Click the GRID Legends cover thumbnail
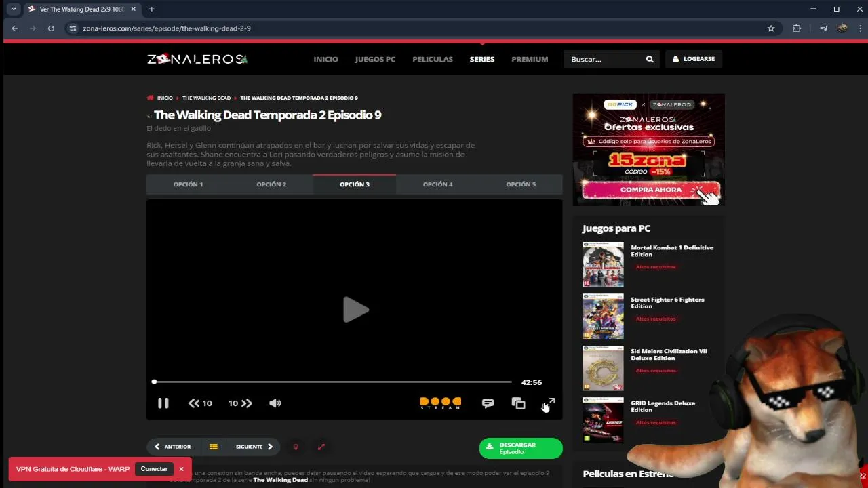The width and height of the screenshot is (868, 488). point(603,420)
